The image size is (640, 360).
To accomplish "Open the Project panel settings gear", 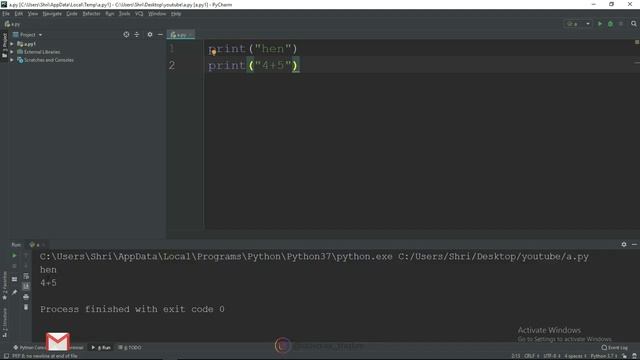I will tap(150, 35).
